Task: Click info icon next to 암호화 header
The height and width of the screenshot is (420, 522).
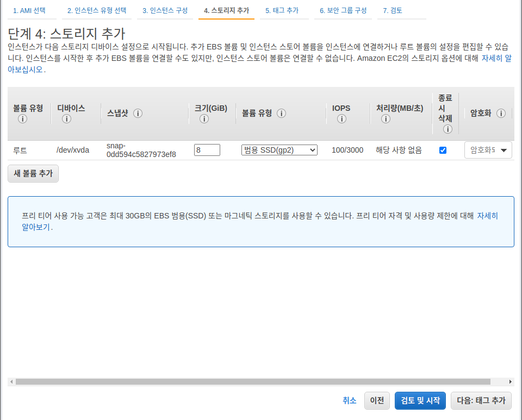Action: pos(501,114)
